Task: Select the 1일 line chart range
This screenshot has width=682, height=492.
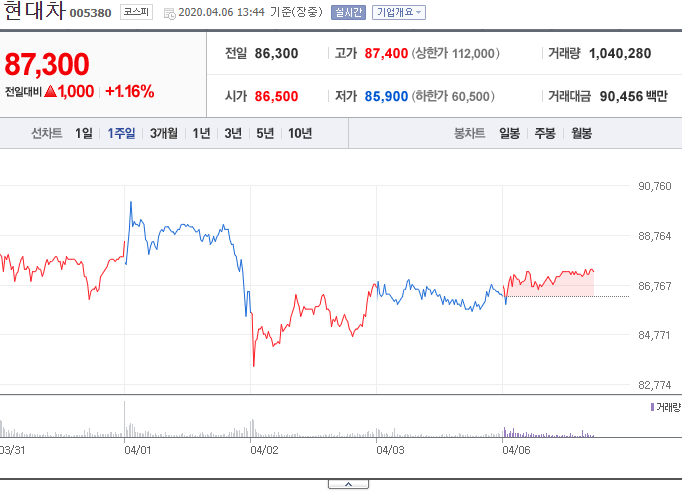Action: coord(84,133)
